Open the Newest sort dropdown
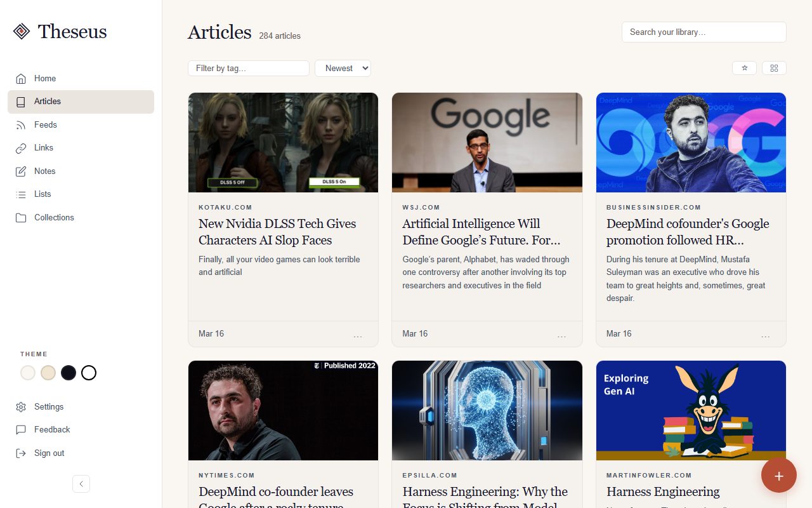This screenshot has height=508, width=812. click(x=343, y=69)
